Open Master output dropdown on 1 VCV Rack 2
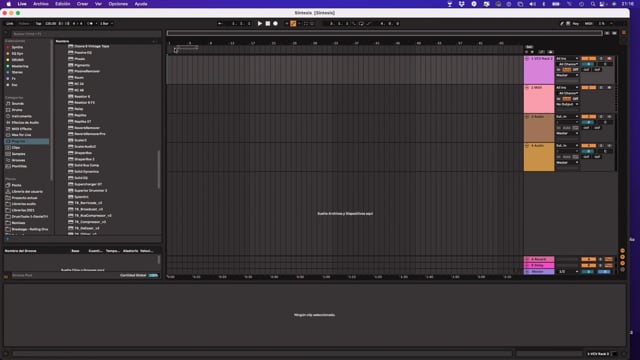Image resolution: width=640 pixels, height=360 pixels. click(567, 76)
